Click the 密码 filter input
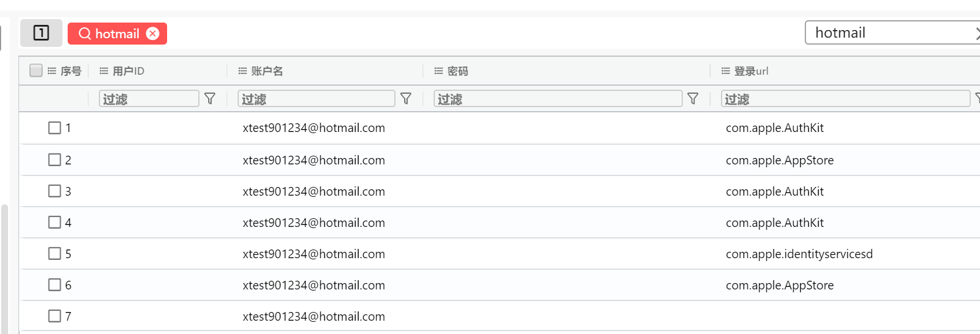The image size is (980, 334). (x=558, y=98)
